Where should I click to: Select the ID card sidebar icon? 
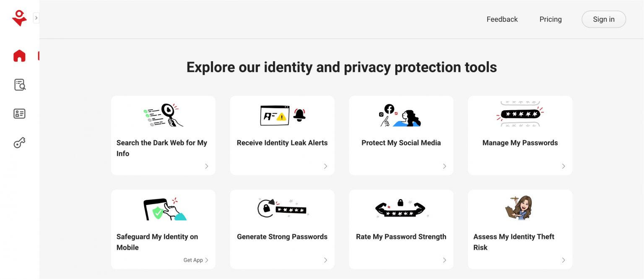click(19, 114)
